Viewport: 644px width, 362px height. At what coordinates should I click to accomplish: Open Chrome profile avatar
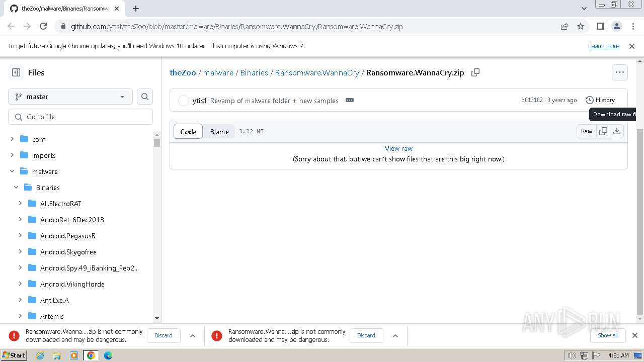616,26
